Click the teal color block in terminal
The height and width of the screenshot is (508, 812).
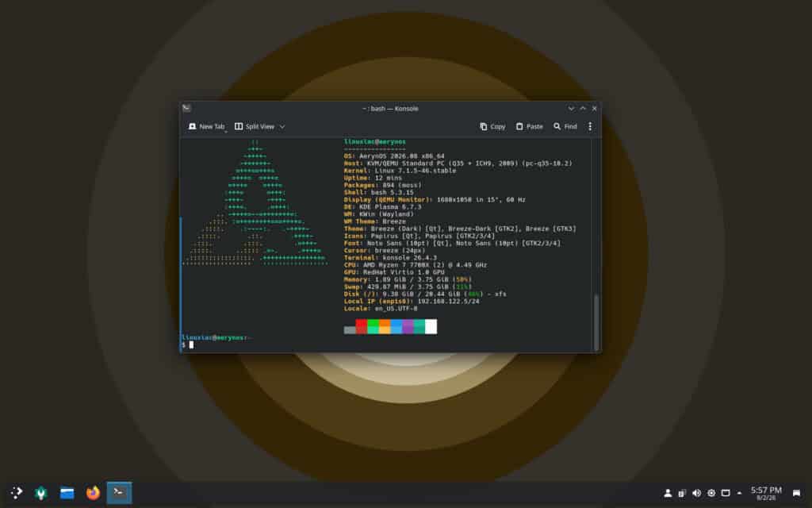tap(419, 326)
